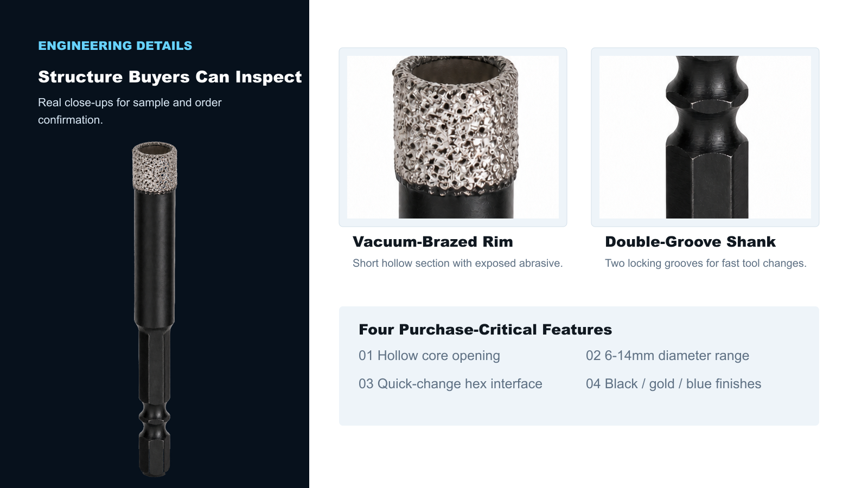Click the Structure Buyers Can Inspect heading
The image size is (868, 488).
click(x=170, y=77)
